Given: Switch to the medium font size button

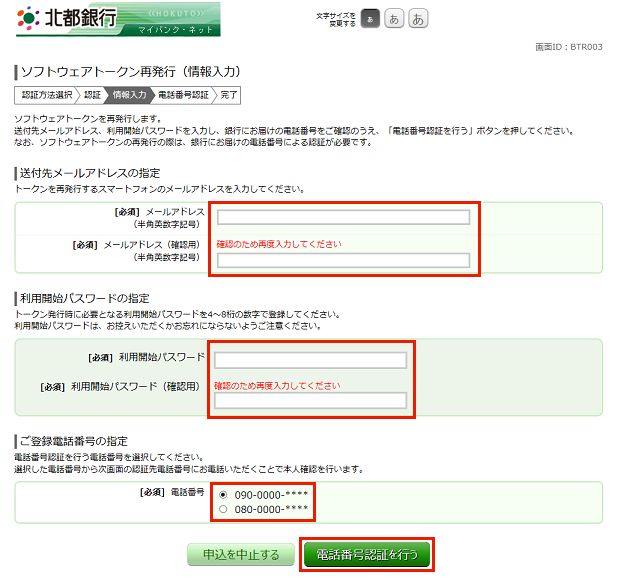Looking at the screenshot, I should [394, 18].
